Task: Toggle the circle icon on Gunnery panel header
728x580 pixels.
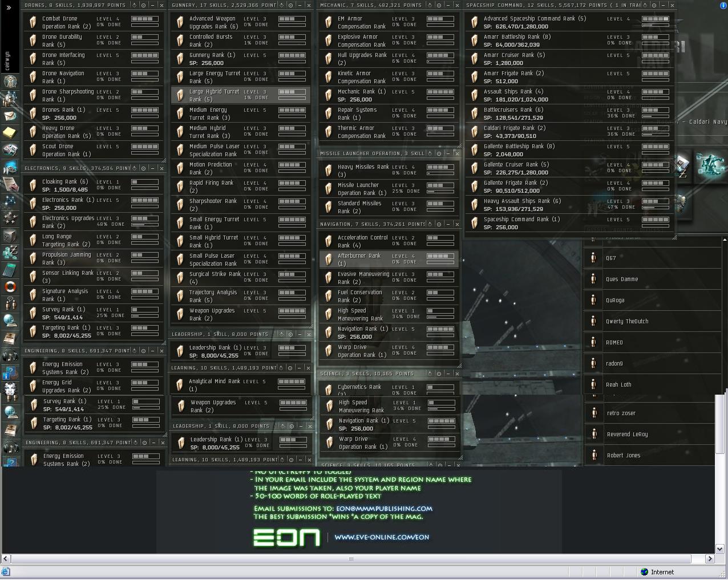Action: (291, 5)
